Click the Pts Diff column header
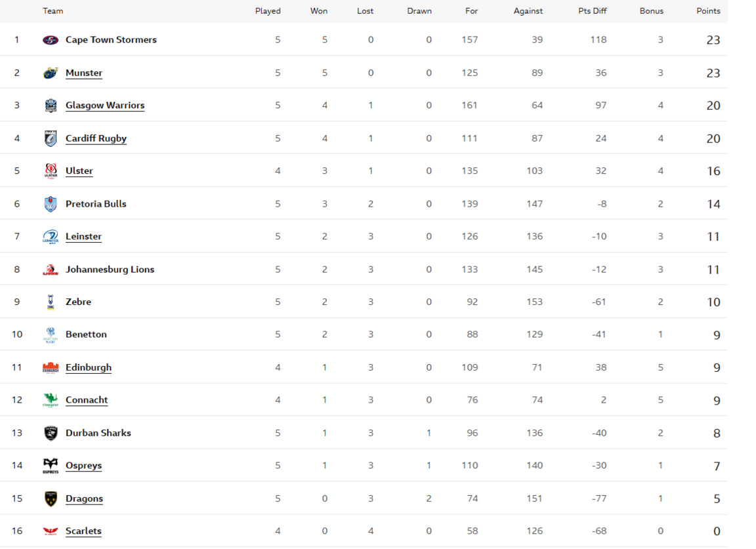The width and height of the screenshot is (756, 549). point(592,11)
